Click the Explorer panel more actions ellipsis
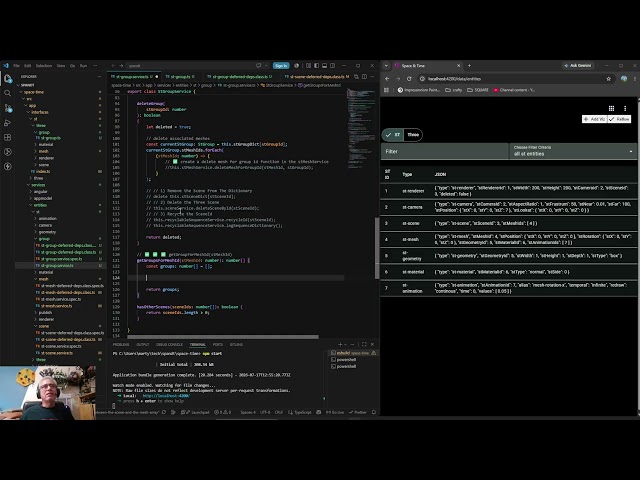Image resolution: width=640 pixels, height=480 pixels. (99, 77)
